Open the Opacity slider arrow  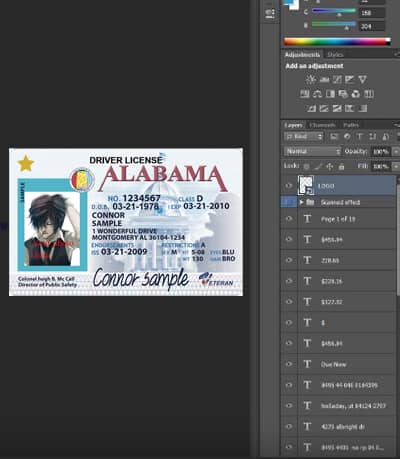point(396,152)
